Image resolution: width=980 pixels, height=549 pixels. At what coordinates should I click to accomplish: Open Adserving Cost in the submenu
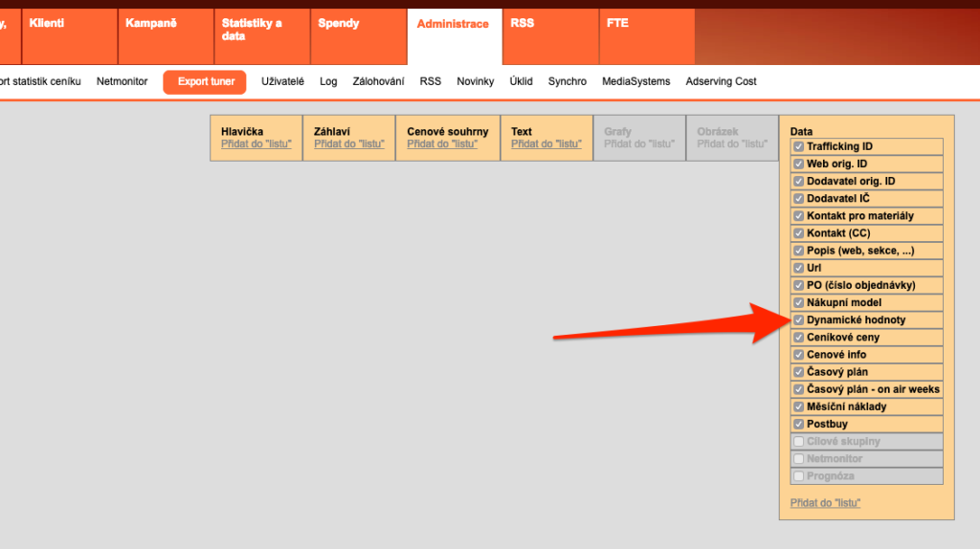click(721, 82)
